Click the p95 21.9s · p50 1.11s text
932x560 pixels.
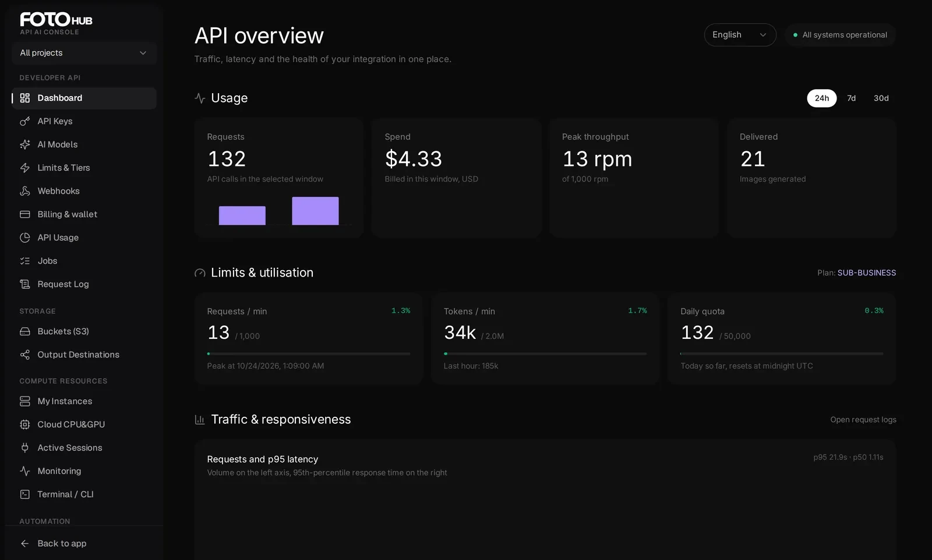(x=848, y=458)
